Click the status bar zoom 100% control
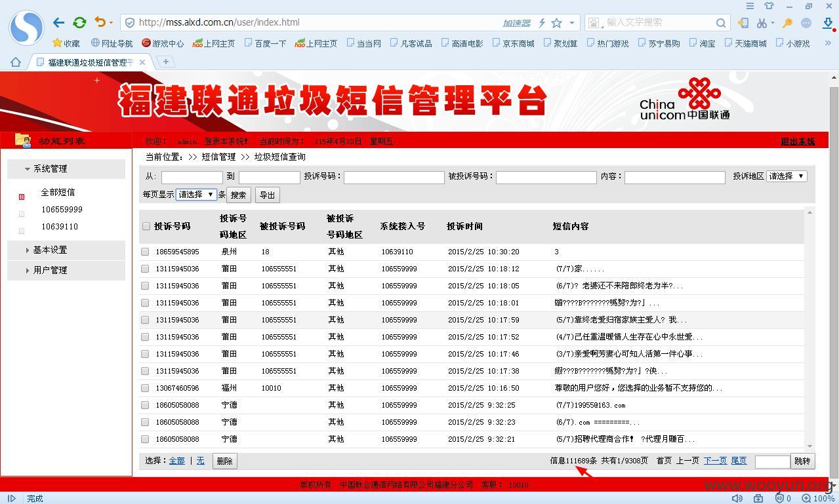 818,498
